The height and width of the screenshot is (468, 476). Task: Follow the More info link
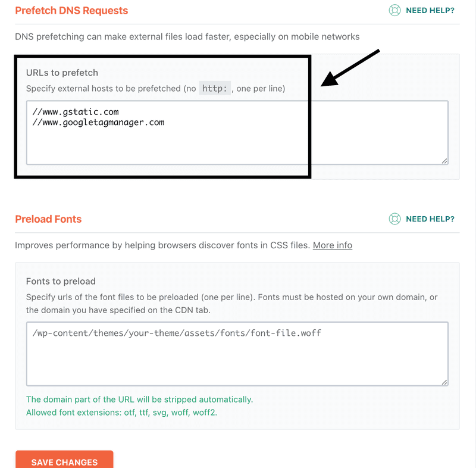click(x=332, y=245)
